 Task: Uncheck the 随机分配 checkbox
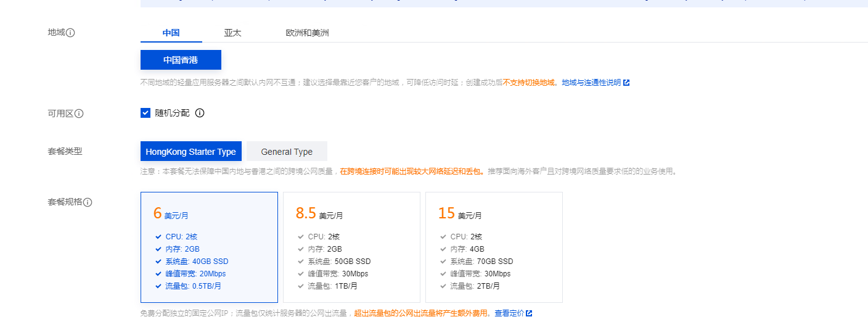coord(145,113)
